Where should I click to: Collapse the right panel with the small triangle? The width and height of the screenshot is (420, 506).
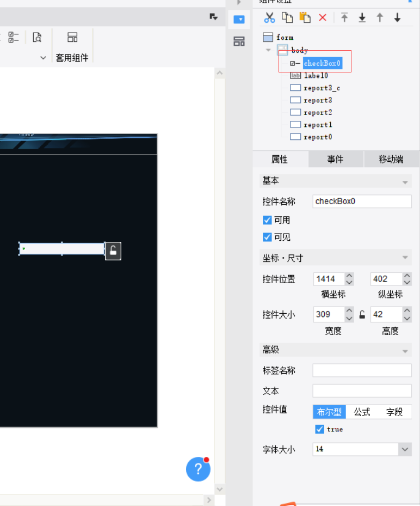click(x=239, y=2)
